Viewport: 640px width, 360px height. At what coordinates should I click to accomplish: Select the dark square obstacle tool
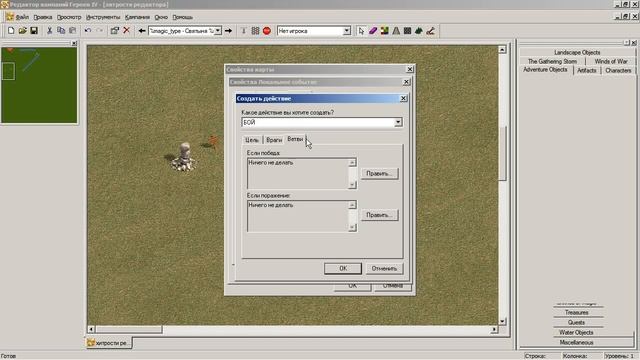[407, 31]
